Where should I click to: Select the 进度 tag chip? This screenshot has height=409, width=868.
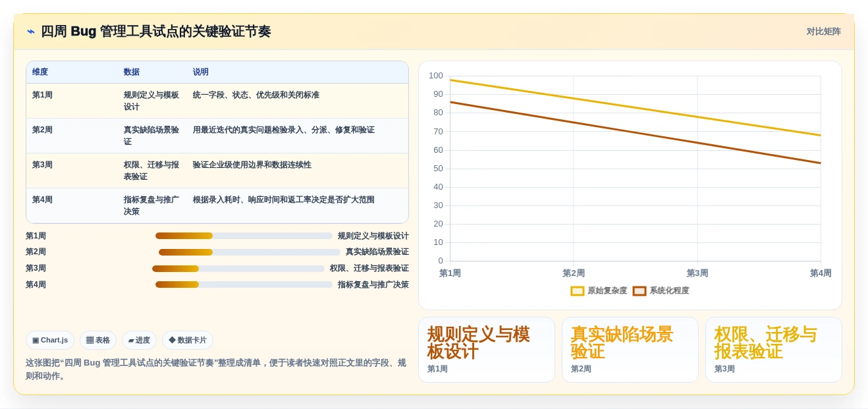(139, 340)
